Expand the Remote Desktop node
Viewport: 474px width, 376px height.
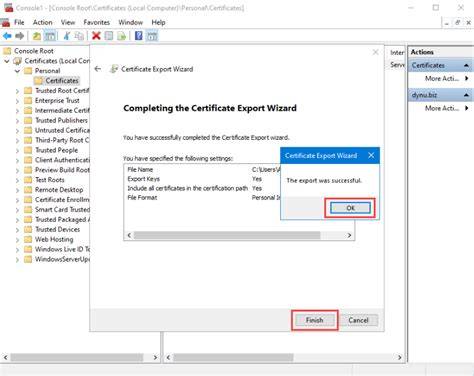[17, 190]
